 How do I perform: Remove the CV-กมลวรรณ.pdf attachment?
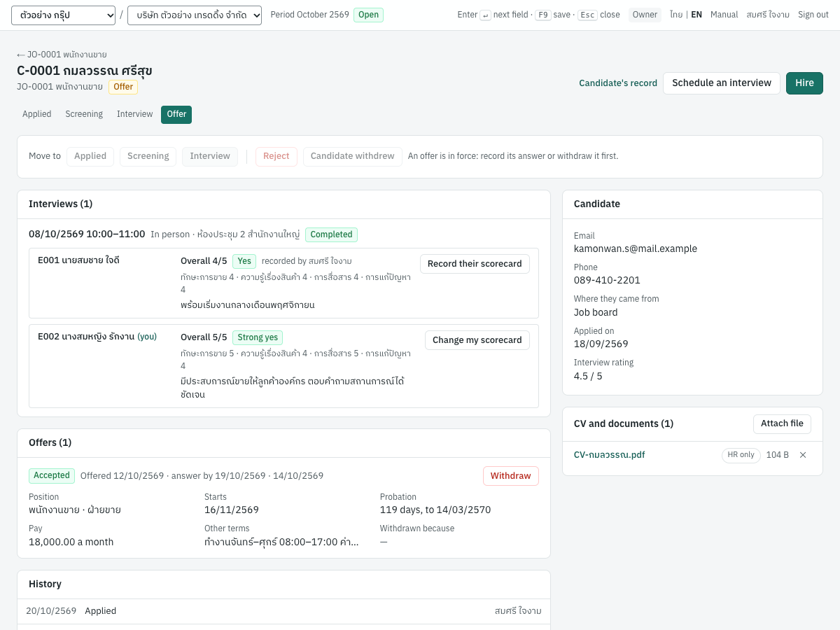(803, 455)
